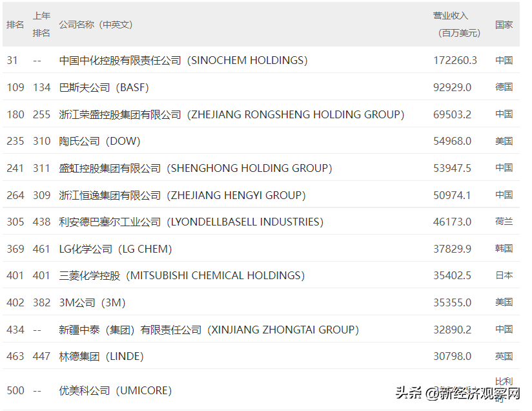Viewport: 532px width, 411px height.
Task: Click the revenue value 92929.0
Action: pos(453,88)
